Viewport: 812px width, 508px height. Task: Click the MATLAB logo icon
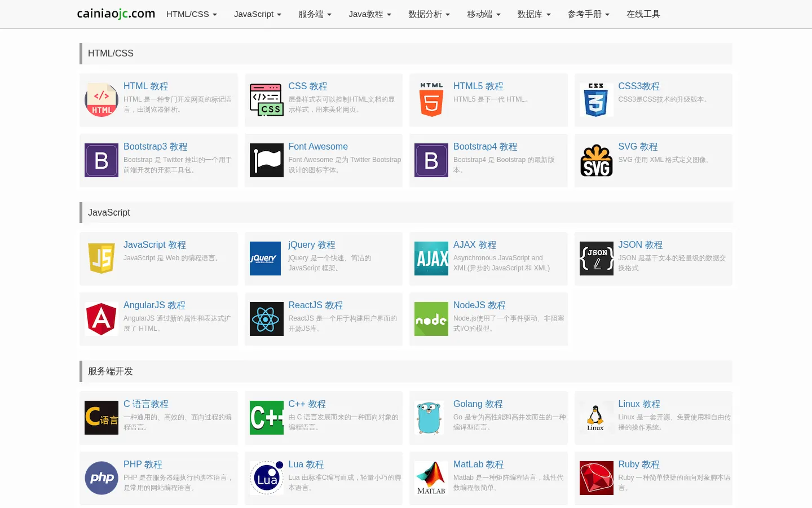click(x=431, y=478)
